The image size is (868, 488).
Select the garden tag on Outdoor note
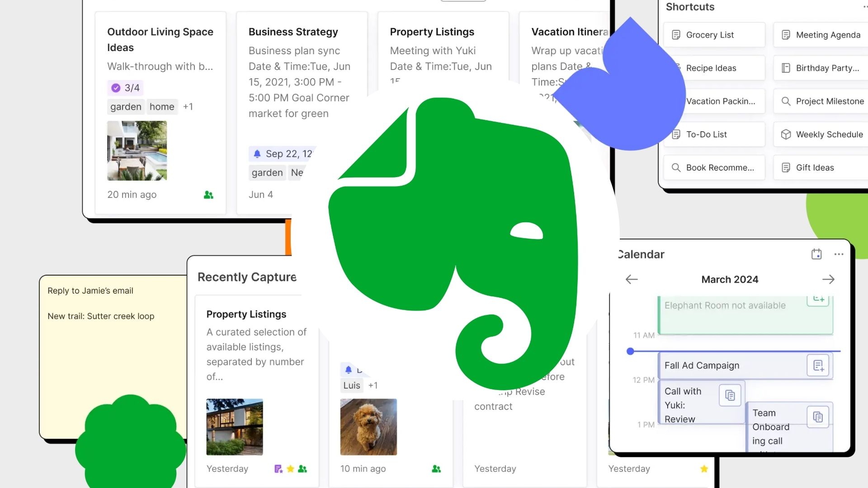(126, 107)
